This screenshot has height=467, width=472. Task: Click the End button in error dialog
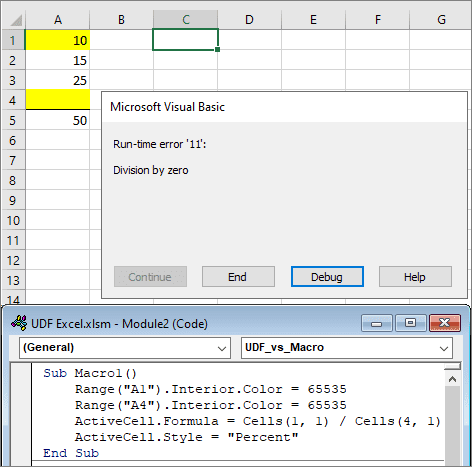(238, 277)
